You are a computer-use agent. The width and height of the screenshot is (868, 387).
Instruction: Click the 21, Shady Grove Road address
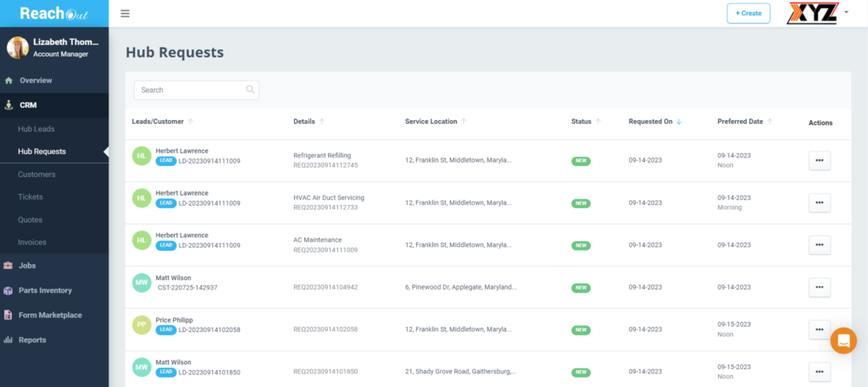click(461, 372)
